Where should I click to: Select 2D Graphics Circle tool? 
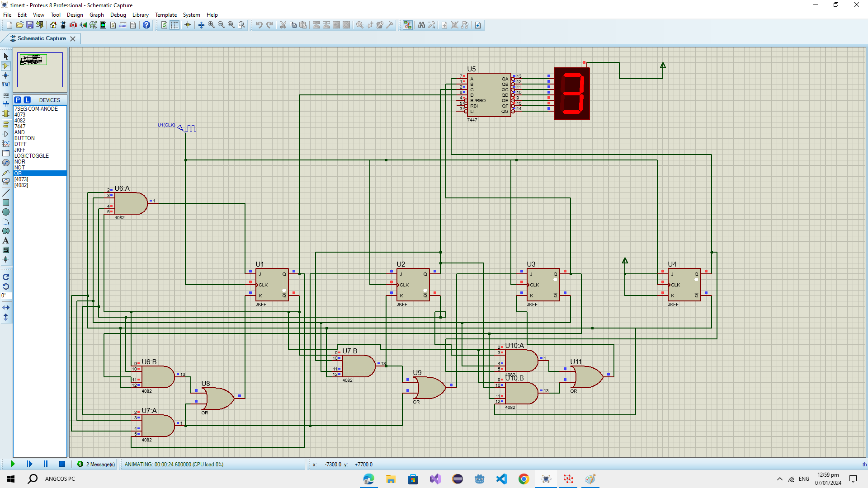point(6,212)
